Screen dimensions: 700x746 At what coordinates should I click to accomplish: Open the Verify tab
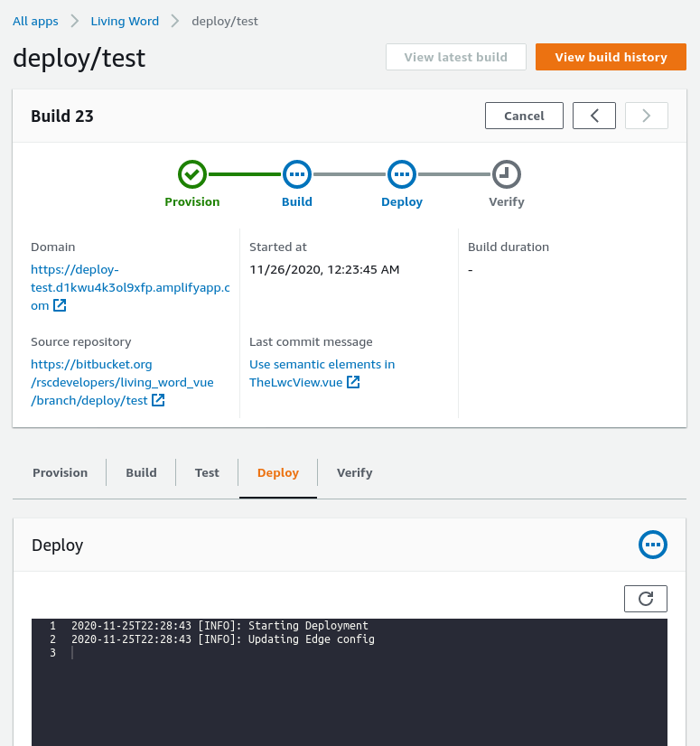[x=354, y=472]
